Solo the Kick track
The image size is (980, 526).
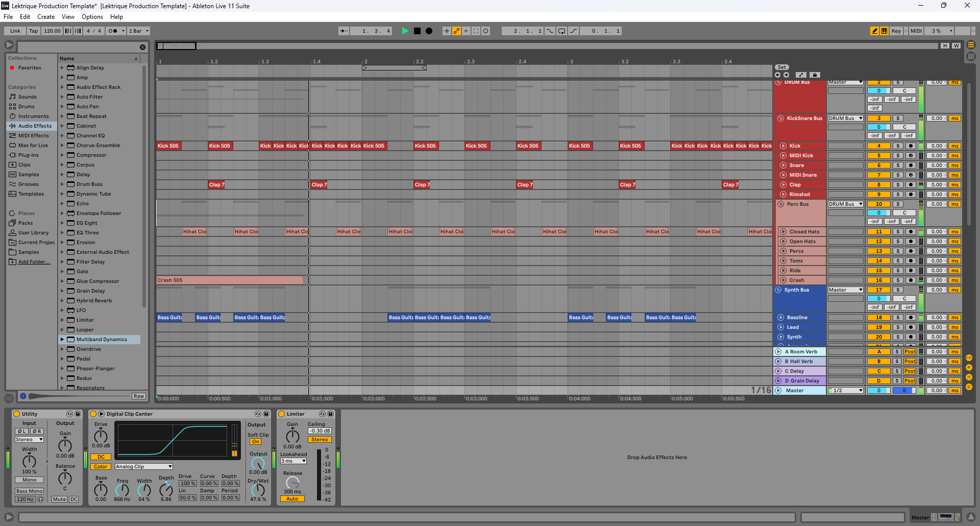(897, 146)
